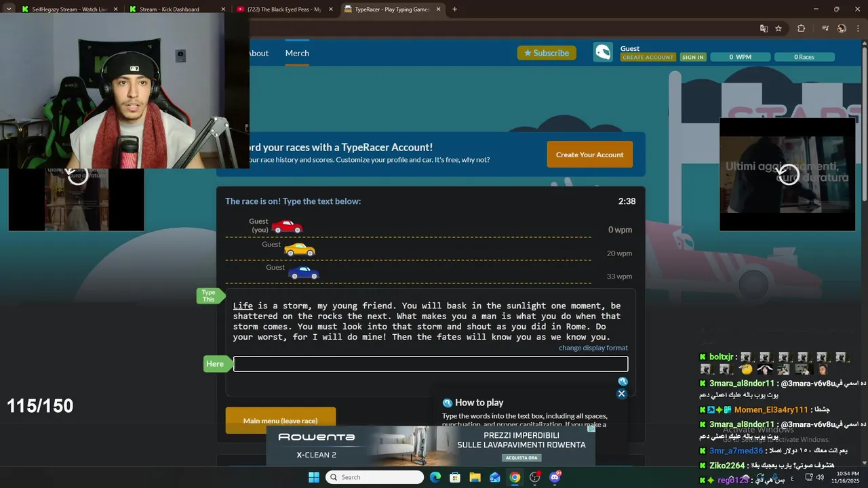
Task: Click the red Guest (you) race car
Action: [287, 226]
